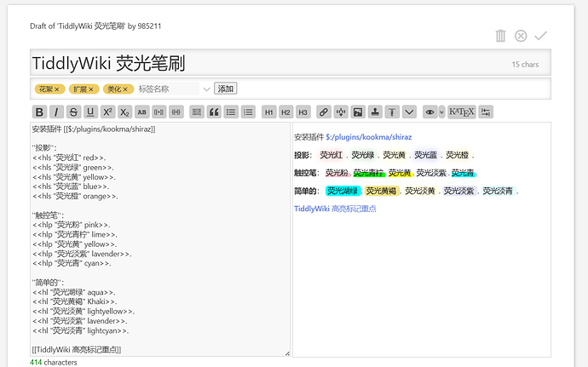Click the 15 chars counter
The image size is (588, 367).
525,65
